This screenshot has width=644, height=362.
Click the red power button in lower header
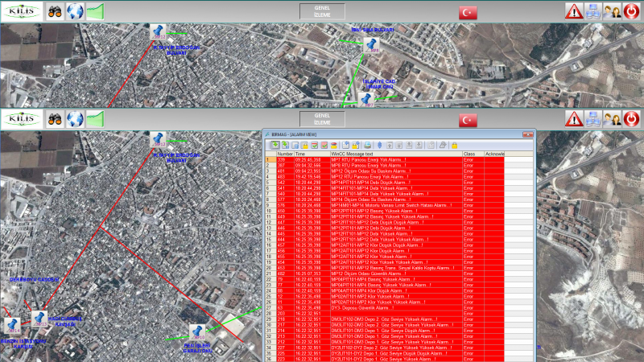click(x=631, y=119)
